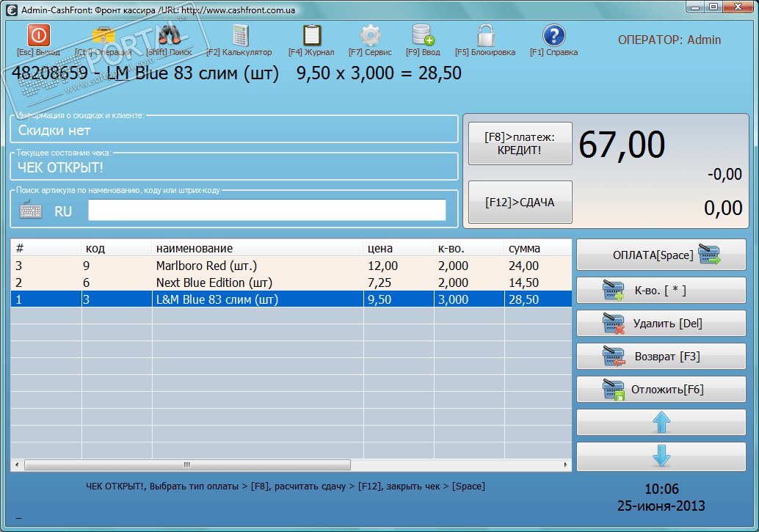Activate the [F5] Блокировка padlock icon

click(x=485, y=35)
